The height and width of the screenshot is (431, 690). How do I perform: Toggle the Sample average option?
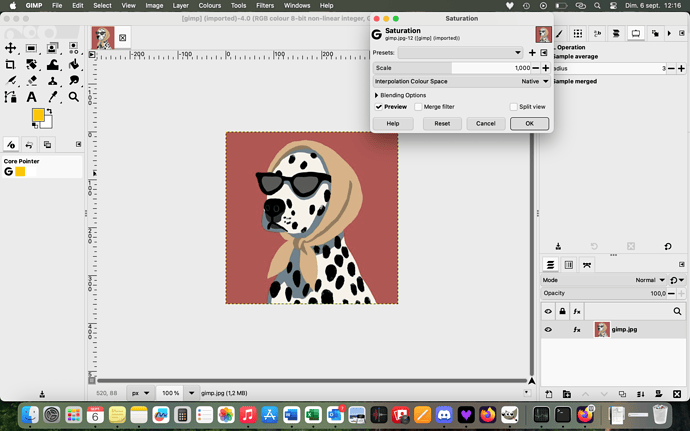point(575,56)
